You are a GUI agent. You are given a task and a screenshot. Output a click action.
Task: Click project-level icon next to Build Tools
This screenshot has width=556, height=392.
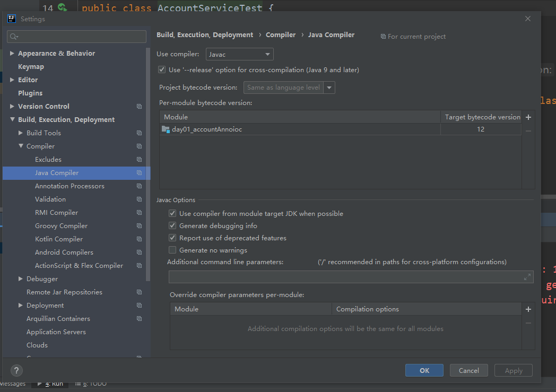click(x=140, y=133)
